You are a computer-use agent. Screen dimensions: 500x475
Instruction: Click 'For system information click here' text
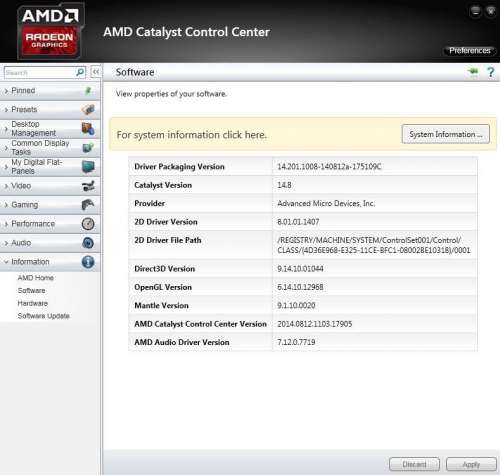pyautogui.click(x=192, y=135)
